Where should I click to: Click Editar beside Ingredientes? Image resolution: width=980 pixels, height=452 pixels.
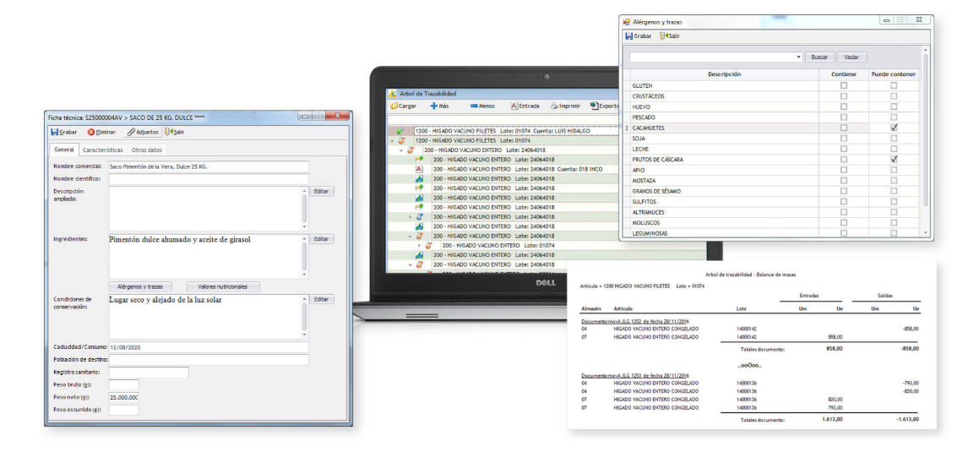tap(321, 239)
